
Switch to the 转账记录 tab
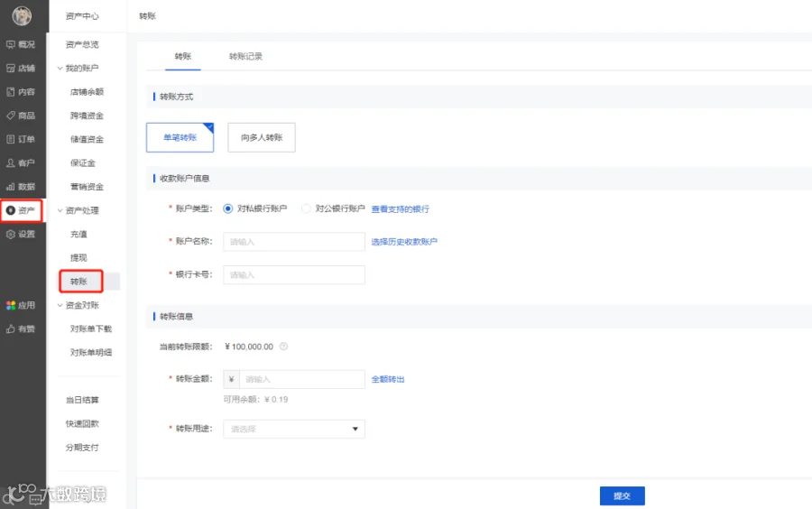pyautogui.click(x=245, y=57)
